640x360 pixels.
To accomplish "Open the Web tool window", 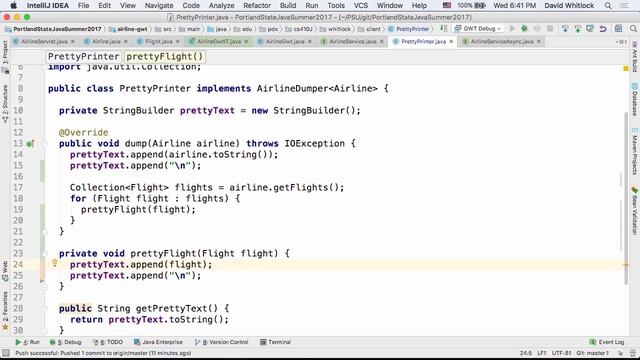I will point(5,271).
